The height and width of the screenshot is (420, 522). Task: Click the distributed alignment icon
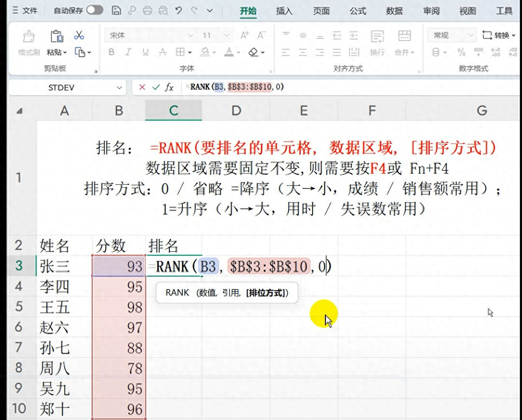coord(354,52)
